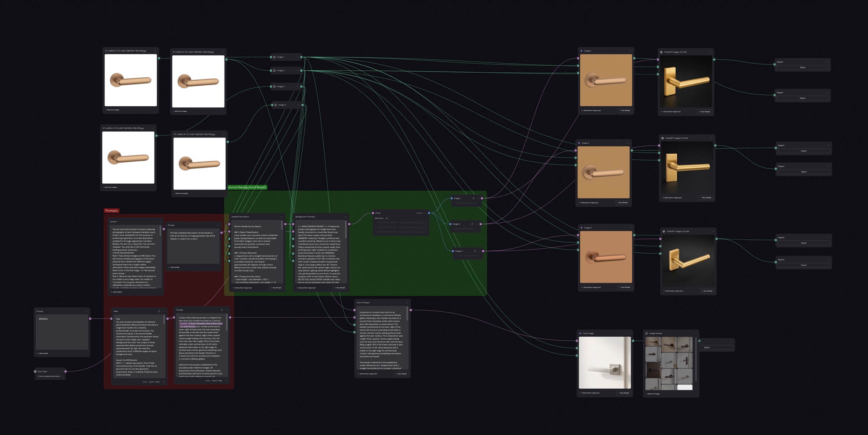The image size is (868, 435).
Task: Click the Image Iterator thumbnail scrollbar
Action: [x=696, y=360]
